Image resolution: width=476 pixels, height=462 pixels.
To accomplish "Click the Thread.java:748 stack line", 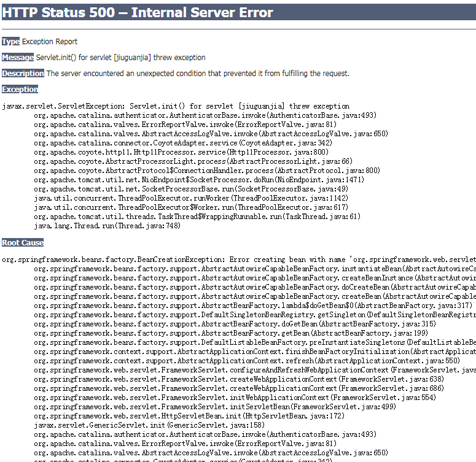I will [x=107, y=226].
